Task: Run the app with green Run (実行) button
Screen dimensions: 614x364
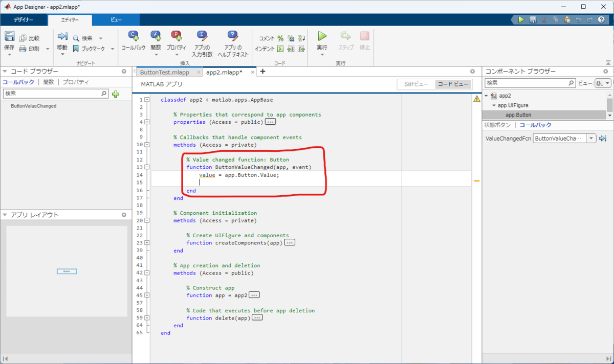Action: pos(322,36)
